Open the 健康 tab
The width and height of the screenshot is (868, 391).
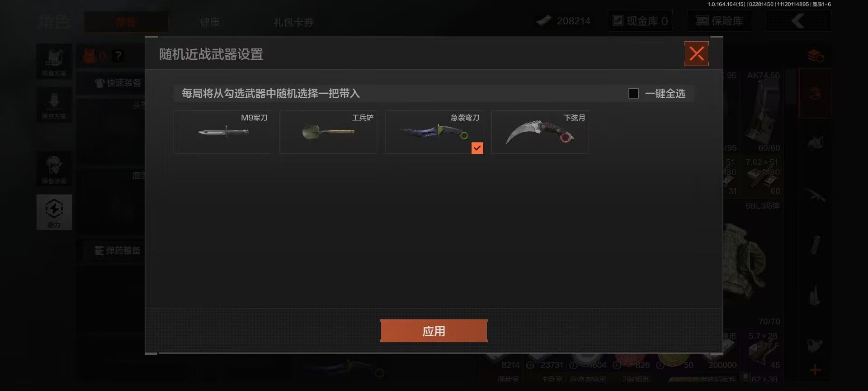click(209, 22)
